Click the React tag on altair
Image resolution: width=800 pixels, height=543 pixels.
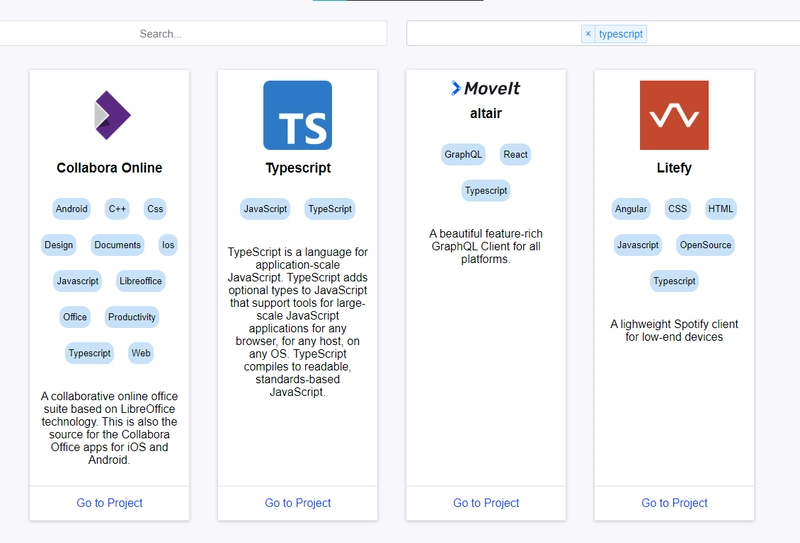pyautogui.click(x=515, y=155)
